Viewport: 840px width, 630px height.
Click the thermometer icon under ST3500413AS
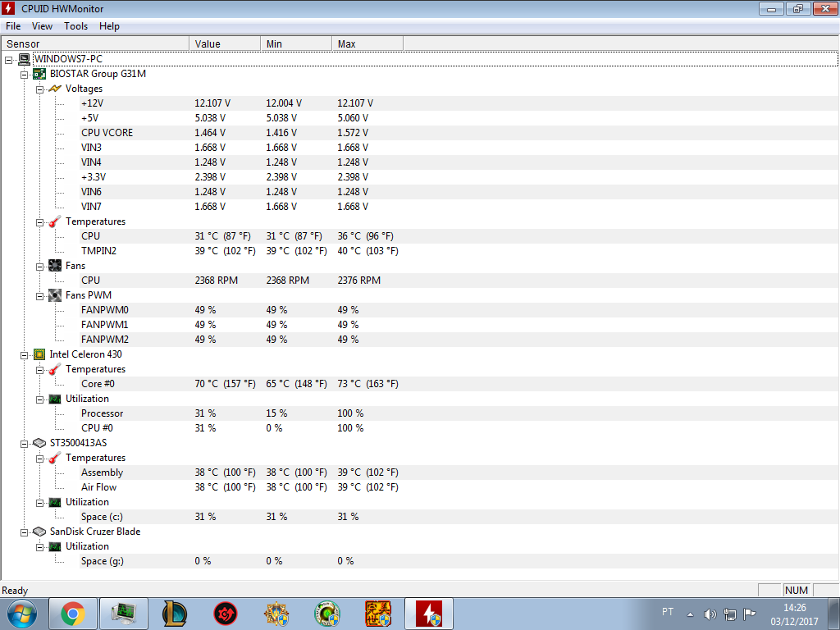55,458
